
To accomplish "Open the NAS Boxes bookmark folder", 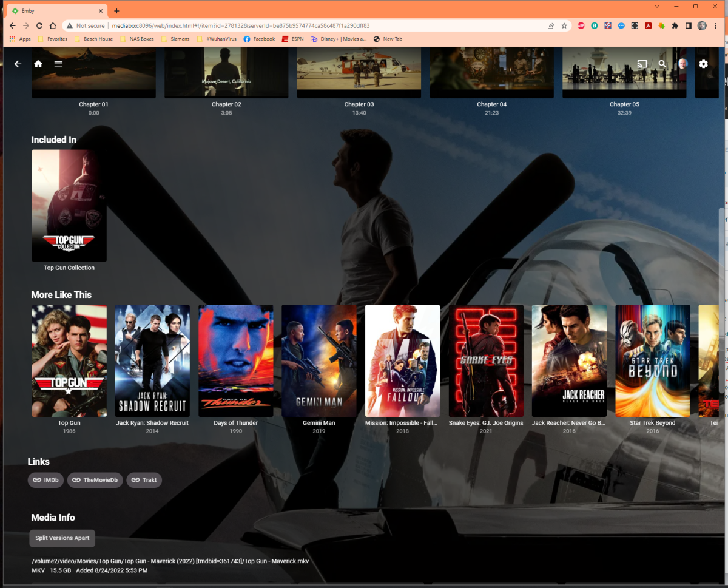I will coord(137,39).
